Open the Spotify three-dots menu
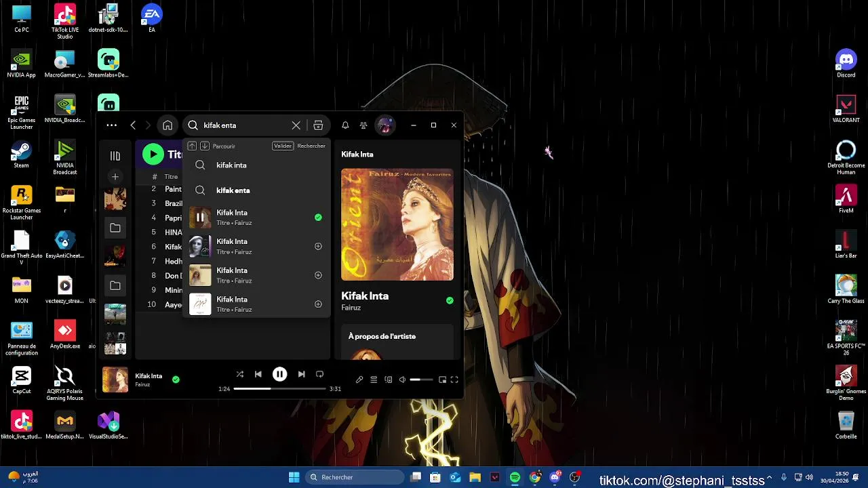 [x=112, y=125]
